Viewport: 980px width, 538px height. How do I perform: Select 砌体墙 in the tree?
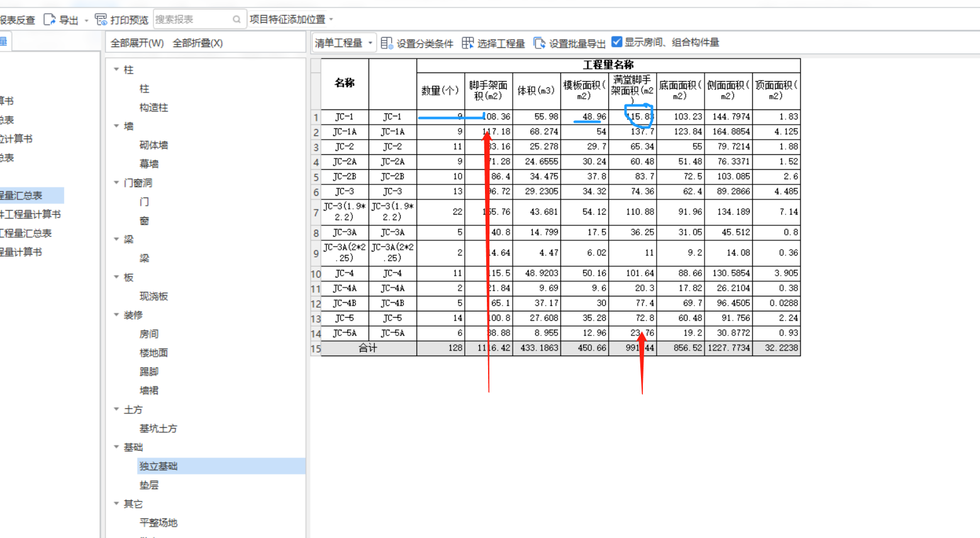[x=153, y=145]
